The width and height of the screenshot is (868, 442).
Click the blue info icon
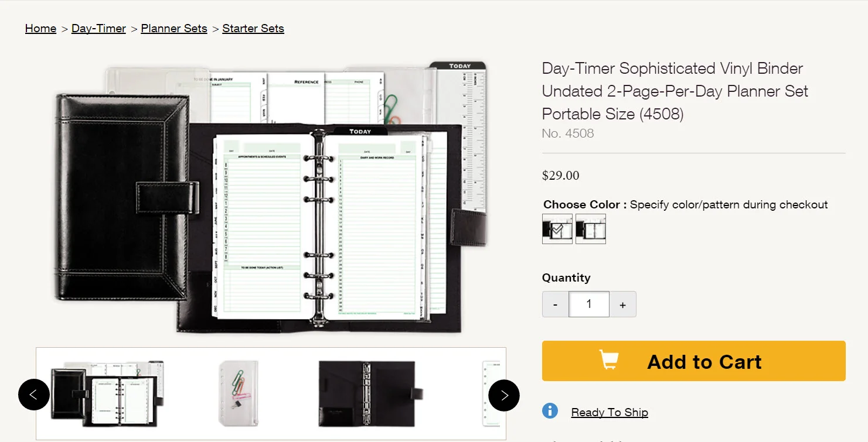point(550,411)
